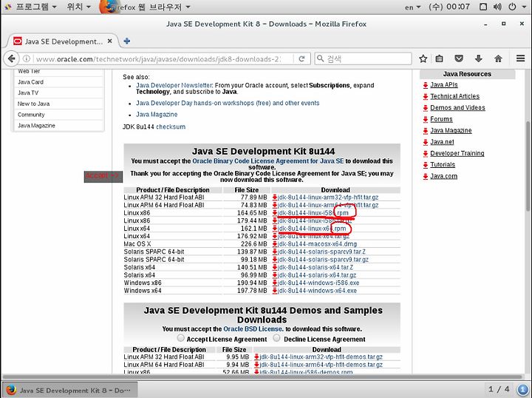Image resolution: width=532 pixels, height=398 pixels.
Task: Select the Java SE Development tab
Action: point(63,41)
